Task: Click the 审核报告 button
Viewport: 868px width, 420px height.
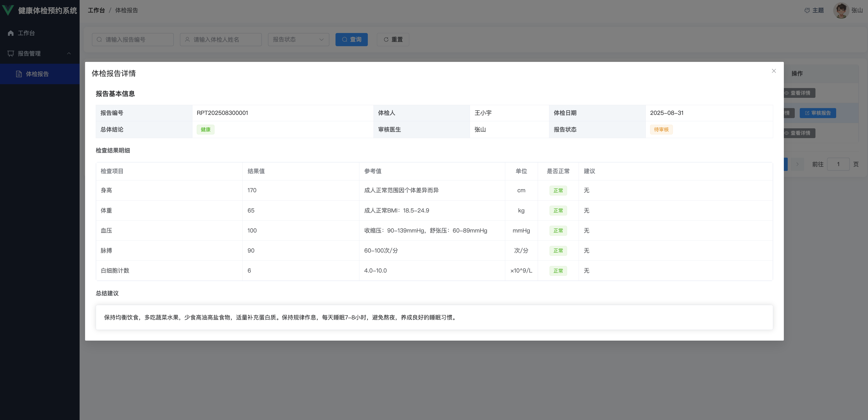Action: [818, 113]
